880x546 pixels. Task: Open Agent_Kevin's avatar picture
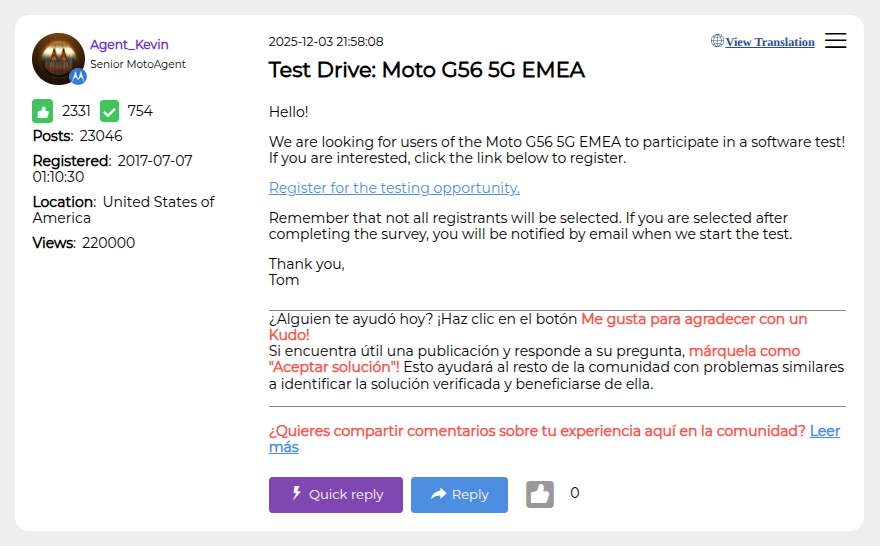click(57, 58)
